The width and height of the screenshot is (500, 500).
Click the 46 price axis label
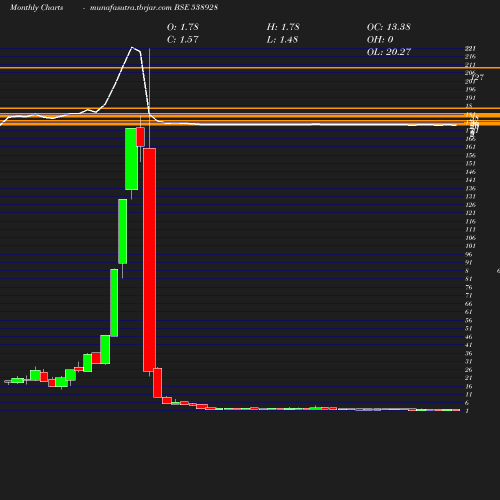click(469, 337)
